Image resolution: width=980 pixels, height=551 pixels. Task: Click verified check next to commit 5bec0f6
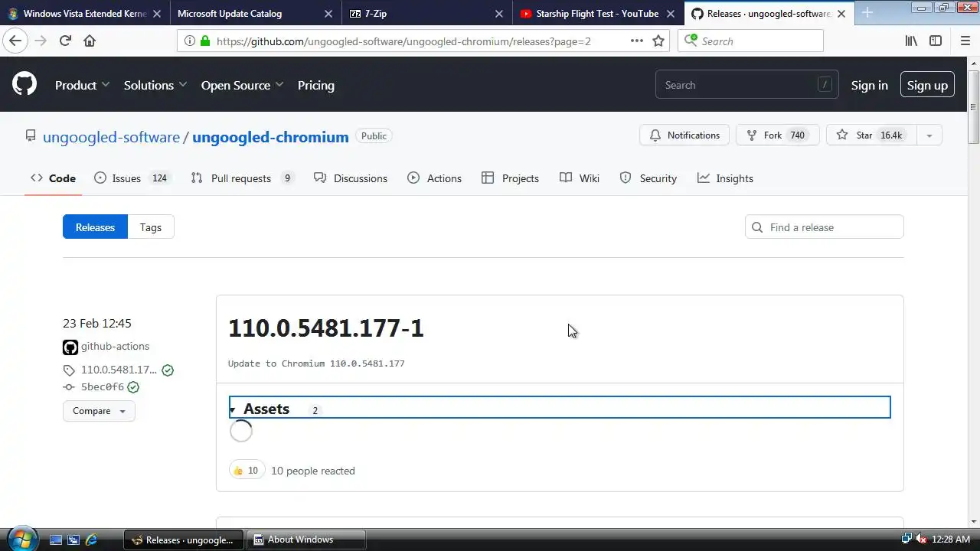133,386
